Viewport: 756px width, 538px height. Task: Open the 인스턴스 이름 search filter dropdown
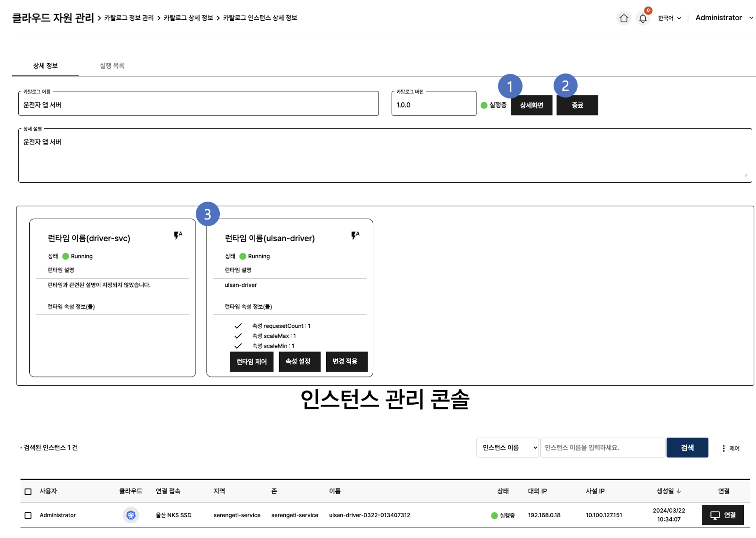click(507, 448)
